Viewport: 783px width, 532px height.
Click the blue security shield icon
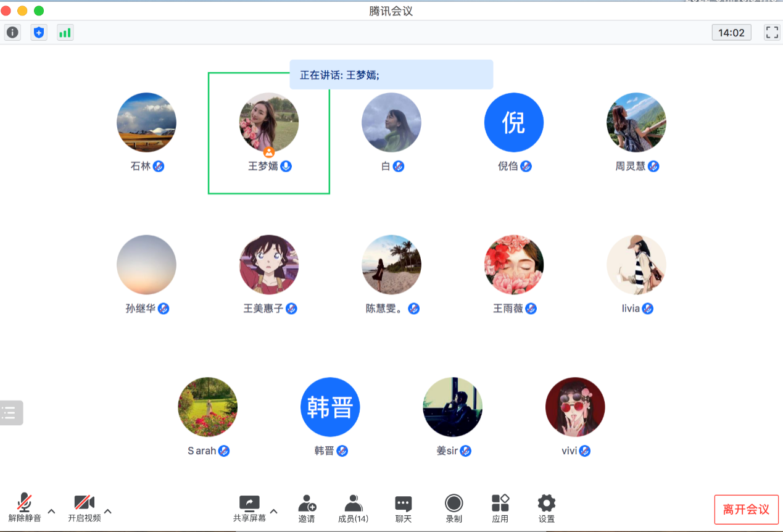pos(39,33)
